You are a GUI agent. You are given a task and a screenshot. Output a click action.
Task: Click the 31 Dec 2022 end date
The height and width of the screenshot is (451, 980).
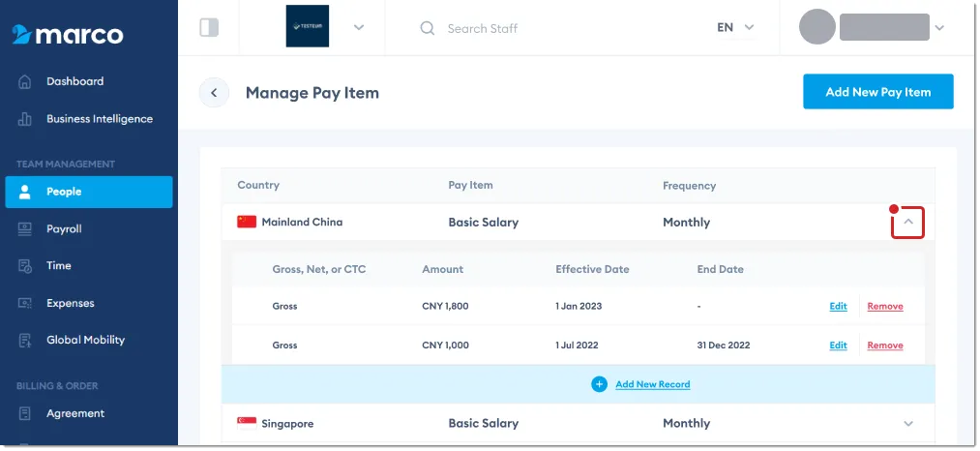pyautogui.click(x=723, y=346)
